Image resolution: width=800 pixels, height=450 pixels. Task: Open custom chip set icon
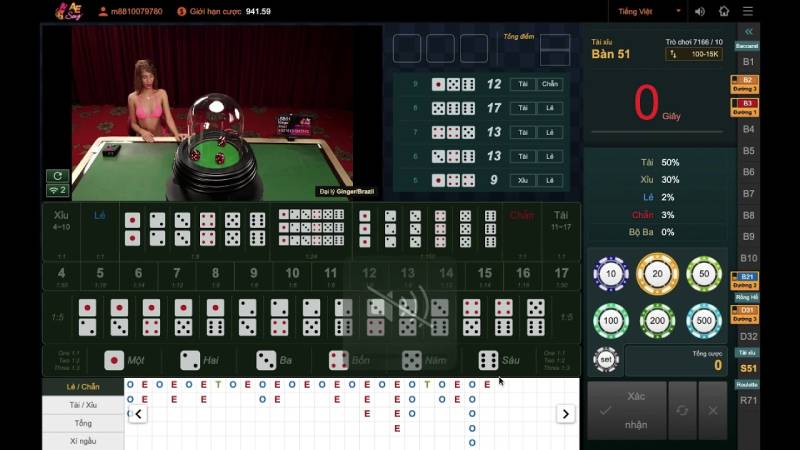606,359
